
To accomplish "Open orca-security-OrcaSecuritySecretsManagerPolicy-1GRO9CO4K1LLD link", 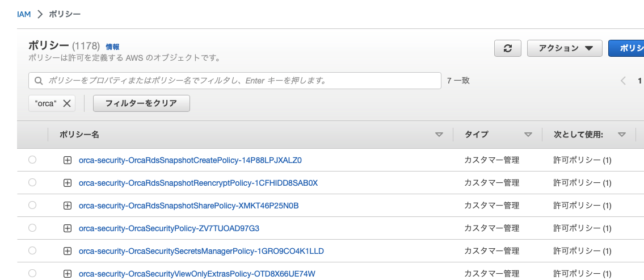I will (x=201, y=251).
